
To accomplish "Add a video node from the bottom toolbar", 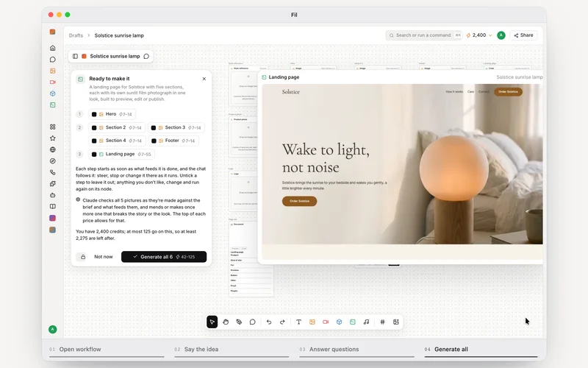I will click(326, 322).
